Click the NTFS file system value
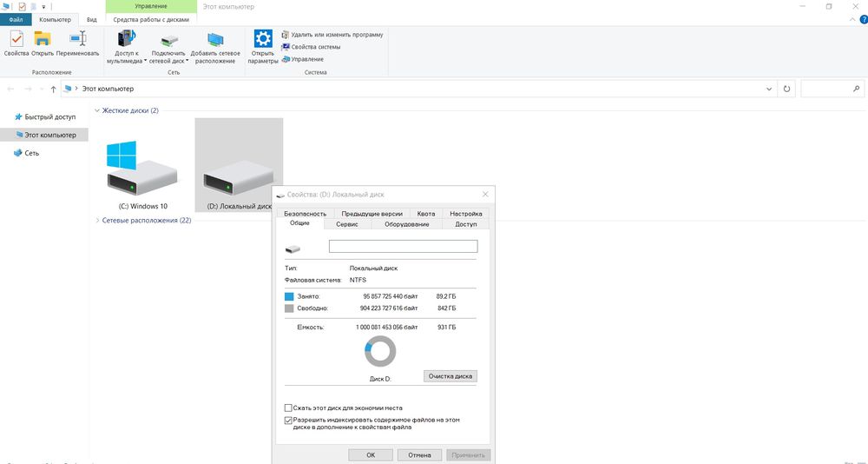The image size is (868, 464). tap(358, 280)
